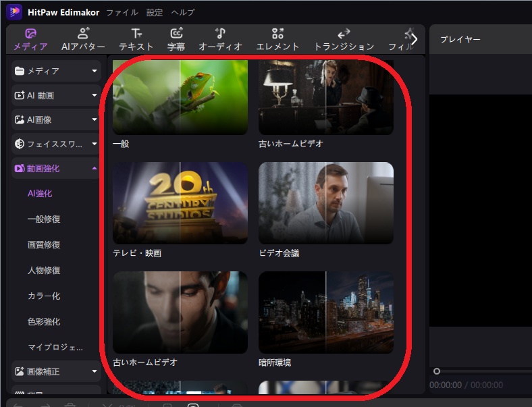The width and height of the screenshot is (532, 407).
Task: Expand the AI画像 dropdown arrow
Action: [x=95, y=119]
